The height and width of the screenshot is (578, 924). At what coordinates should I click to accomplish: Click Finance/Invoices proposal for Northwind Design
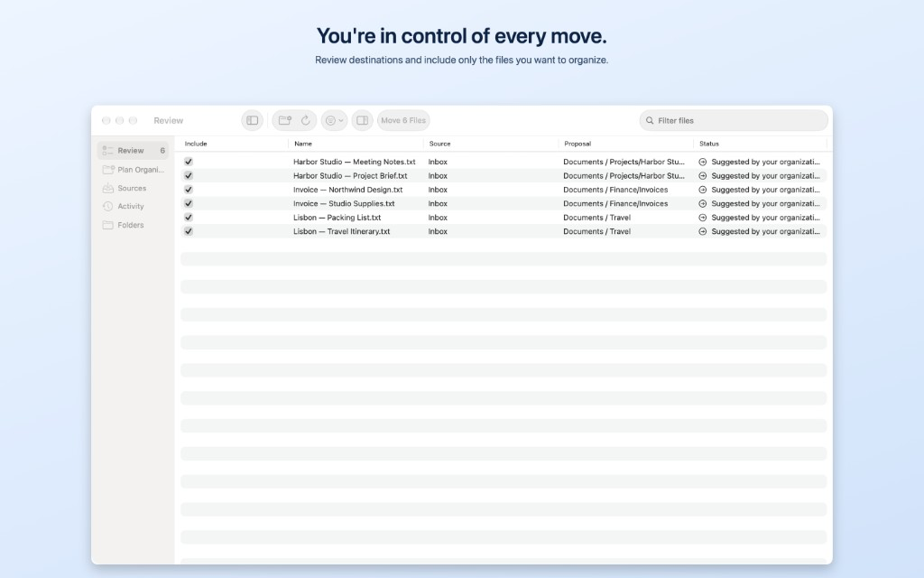click(615, 190)
